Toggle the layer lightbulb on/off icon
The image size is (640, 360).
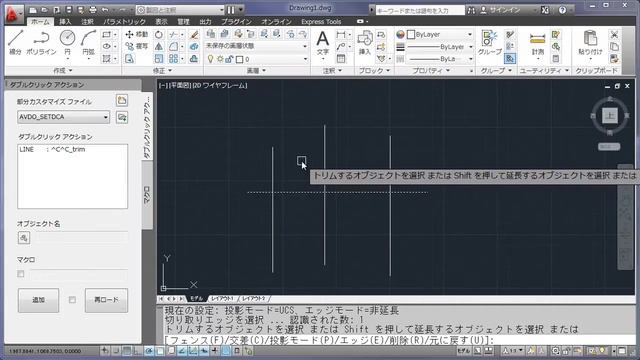tap(211, 59)
